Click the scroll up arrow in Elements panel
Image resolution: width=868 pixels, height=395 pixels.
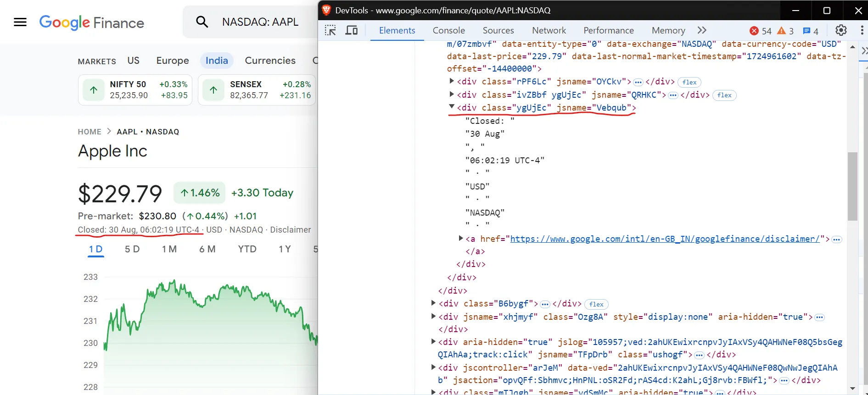(852, 47)
